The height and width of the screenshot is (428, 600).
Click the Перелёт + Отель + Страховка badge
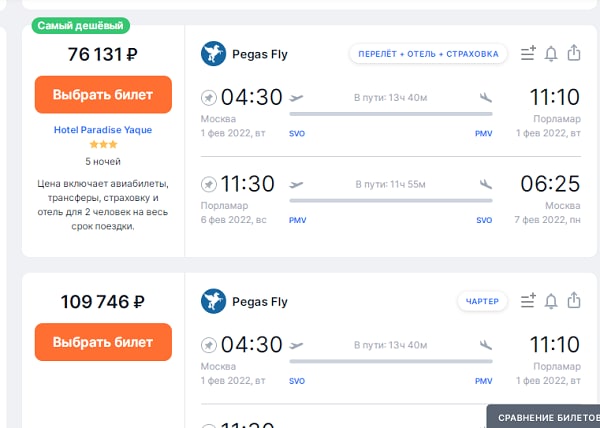428,54
